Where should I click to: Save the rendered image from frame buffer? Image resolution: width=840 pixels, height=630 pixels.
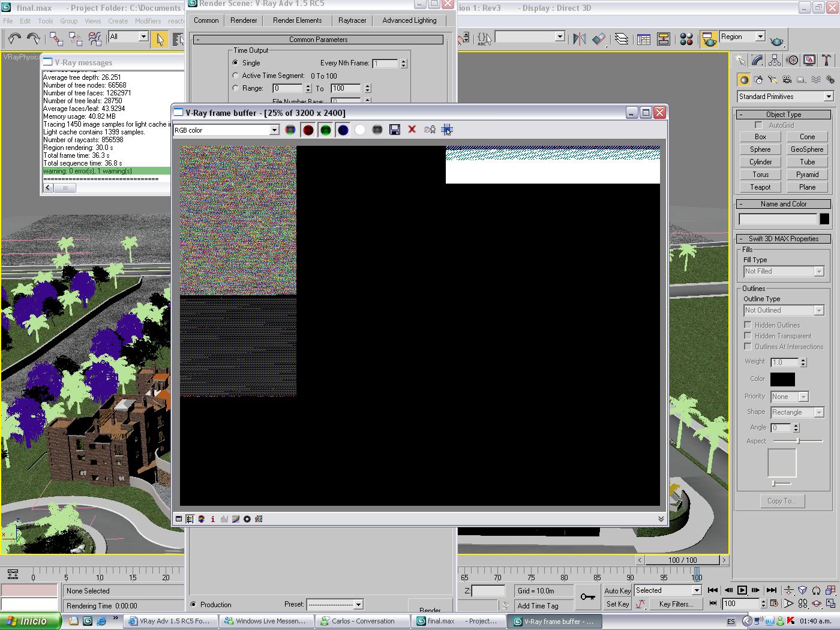395,130
